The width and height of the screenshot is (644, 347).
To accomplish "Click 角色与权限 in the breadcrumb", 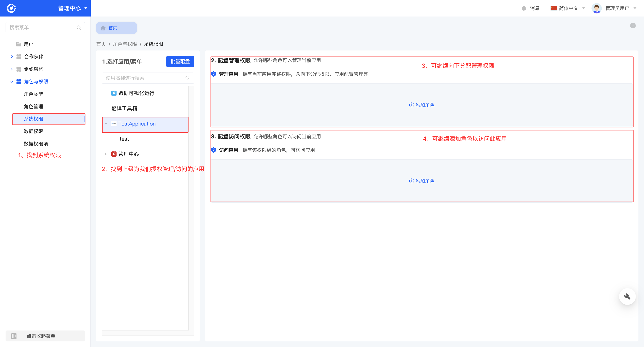I will tap(125, 44).
